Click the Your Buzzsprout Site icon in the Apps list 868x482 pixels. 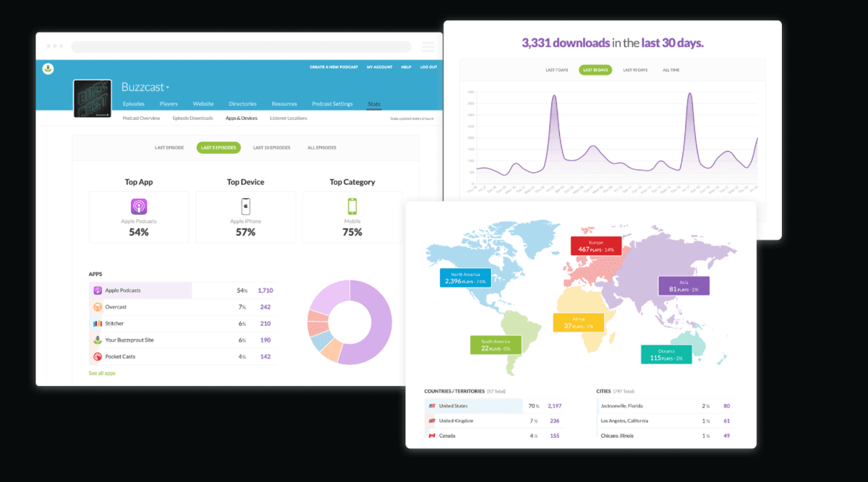click(98, 340)
